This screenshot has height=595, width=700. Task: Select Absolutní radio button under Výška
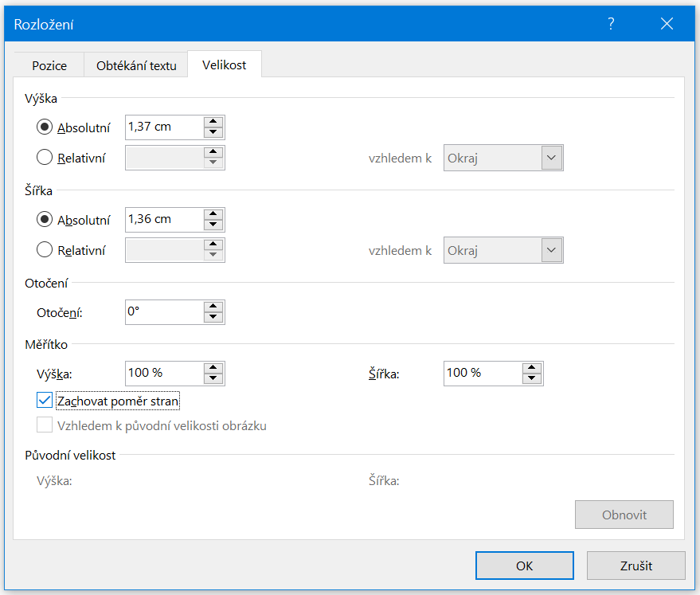point(45,127)
